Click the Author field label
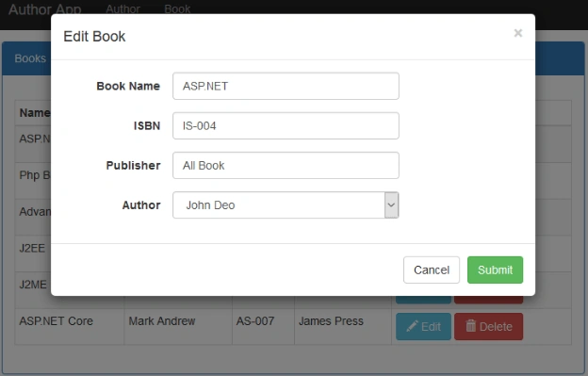Image resolution: width=588 pixels, height=376 pixels. (x=141, y=205)
